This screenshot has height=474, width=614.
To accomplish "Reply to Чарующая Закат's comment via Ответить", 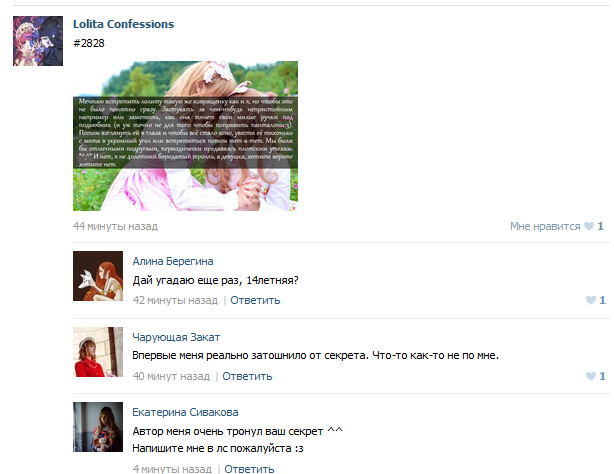I will [247, 376].
